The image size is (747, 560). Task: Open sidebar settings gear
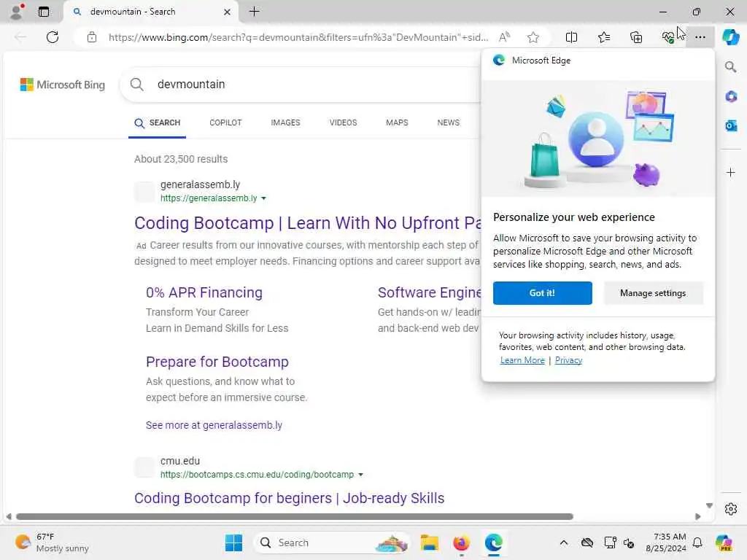[x=731, y=509]
